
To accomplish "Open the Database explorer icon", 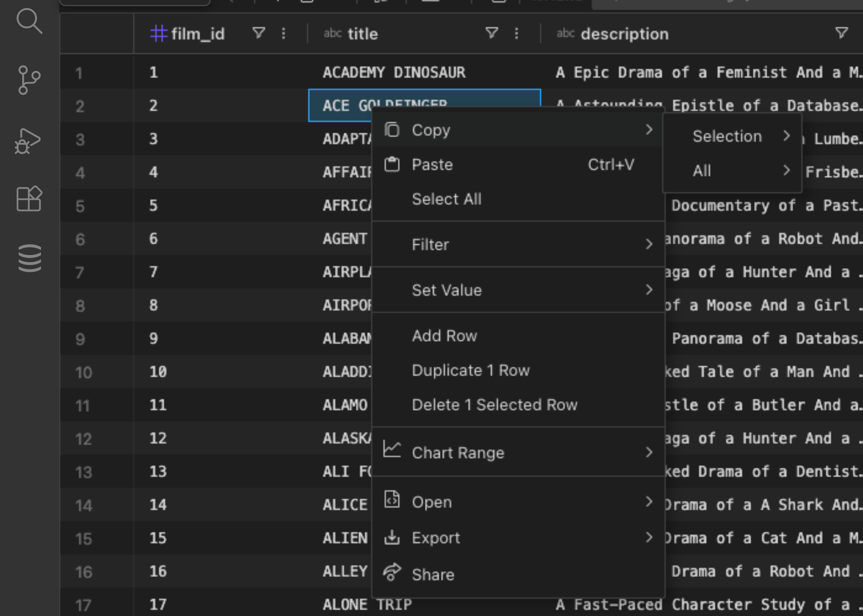I will pyautogui.click(x=29, y=257).
